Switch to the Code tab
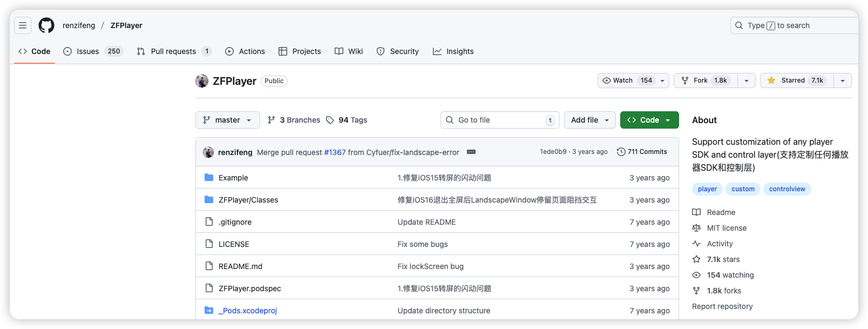868x329 pixels. 35,51
